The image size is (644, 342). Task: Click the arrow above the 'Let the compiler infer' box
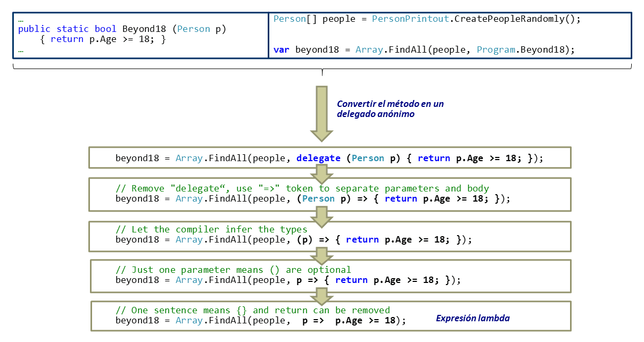pos(321,214)
